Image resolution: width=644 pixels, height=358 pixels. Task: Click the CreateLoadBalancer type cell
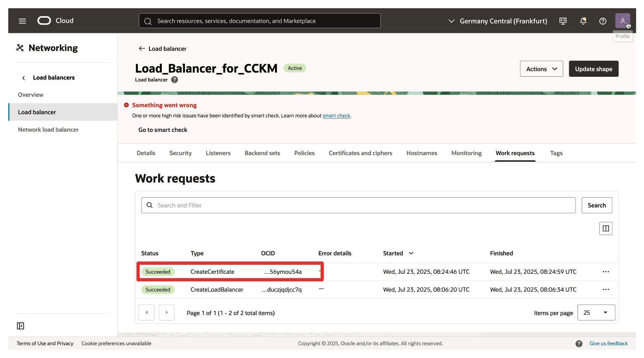tap(217, 290)
